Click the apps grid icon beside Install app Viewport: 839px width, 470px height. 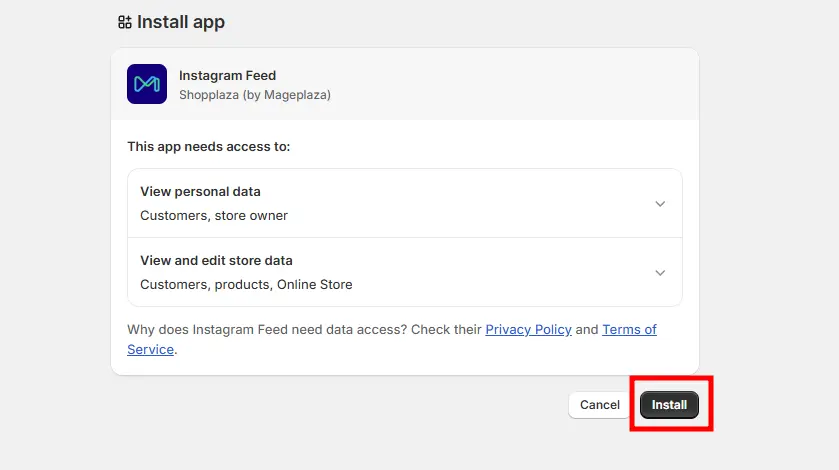click(125, 22)
